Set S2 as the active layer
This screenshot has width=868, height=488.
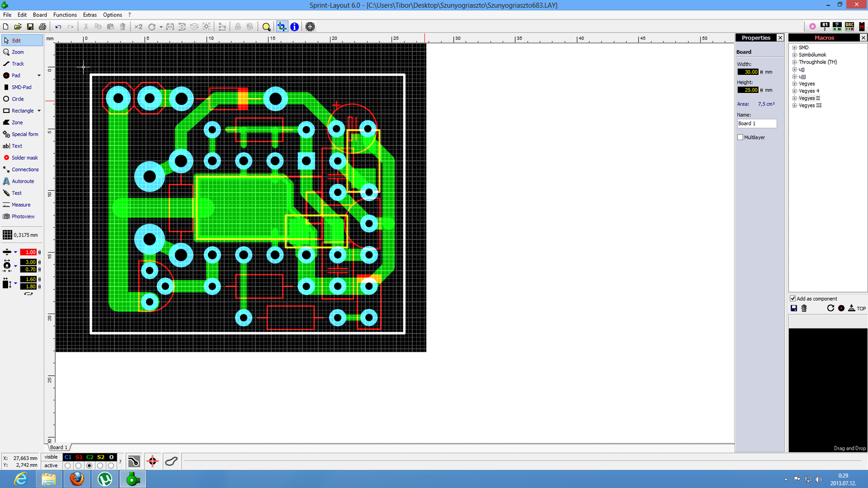[100, 466]
